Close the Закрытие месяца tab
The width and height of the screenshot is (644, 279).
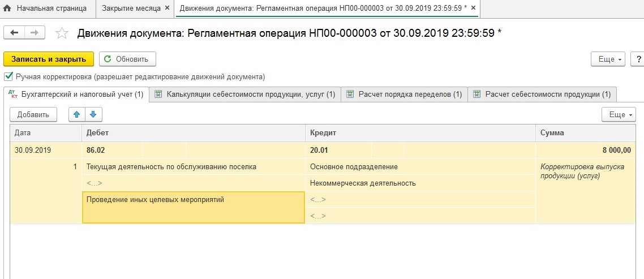tap(167, 8)
